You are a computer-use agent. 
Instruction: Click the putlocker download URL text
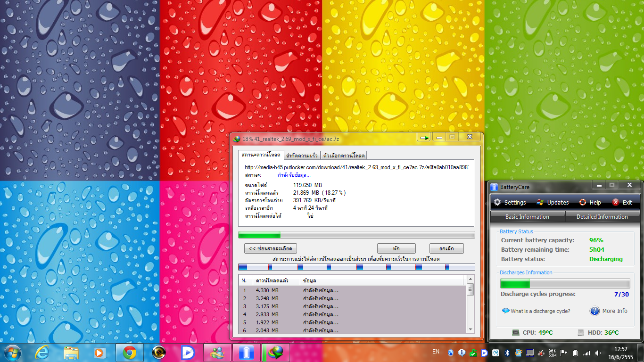(x=356, y=167)
